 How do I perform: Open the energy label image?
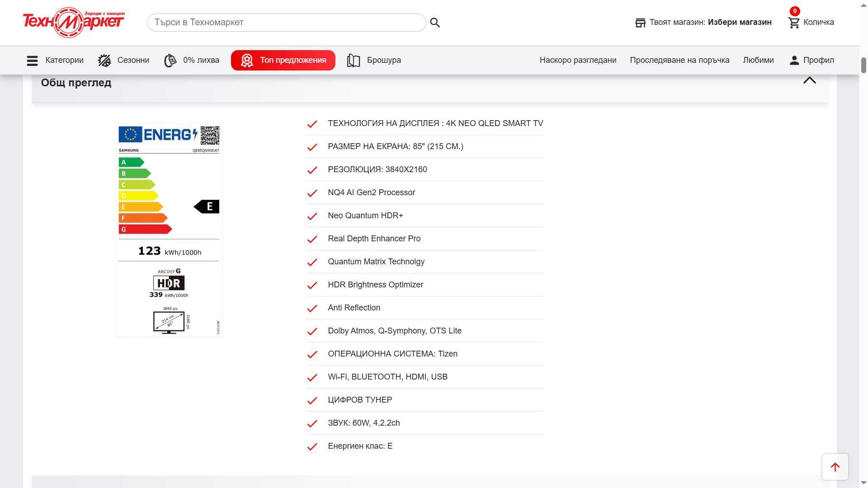tap(169, 230)
